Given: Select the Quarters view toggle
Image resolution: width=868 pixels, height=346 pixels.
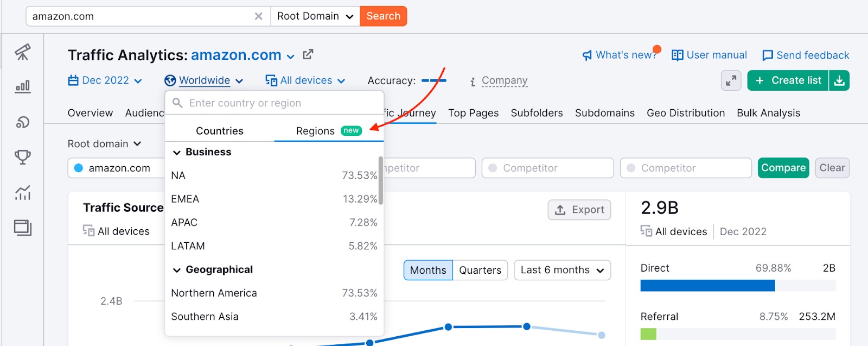Looking at the screenshot, I should coord(480,270).
